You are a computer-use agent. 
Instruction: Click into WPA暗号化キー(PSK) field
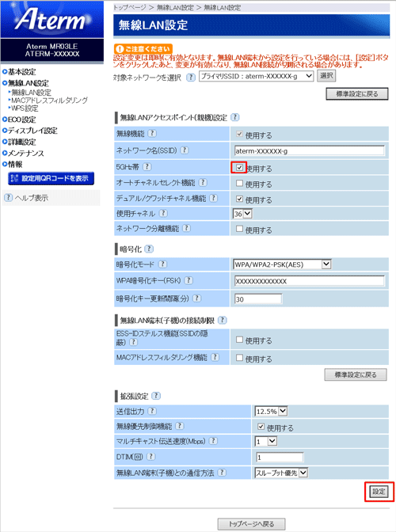(310, 281)
